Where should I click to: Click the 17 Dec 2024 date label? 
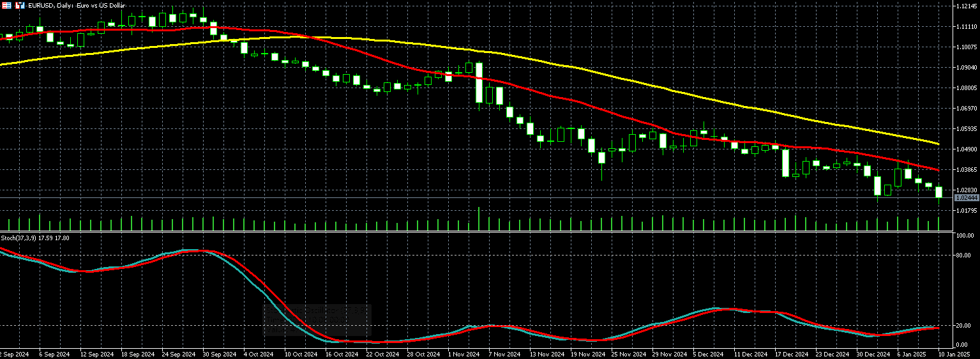[792, 354]
